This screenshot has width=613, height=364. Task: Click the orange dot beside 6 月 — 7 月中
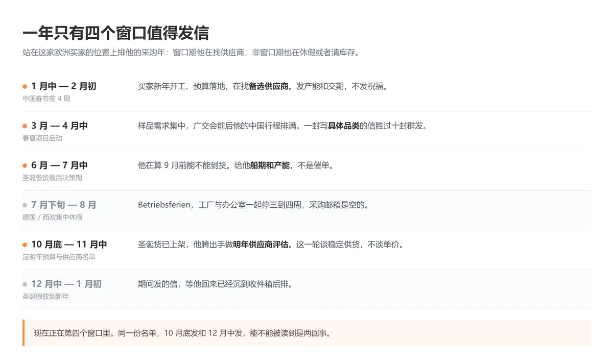[x=25, y=166]
